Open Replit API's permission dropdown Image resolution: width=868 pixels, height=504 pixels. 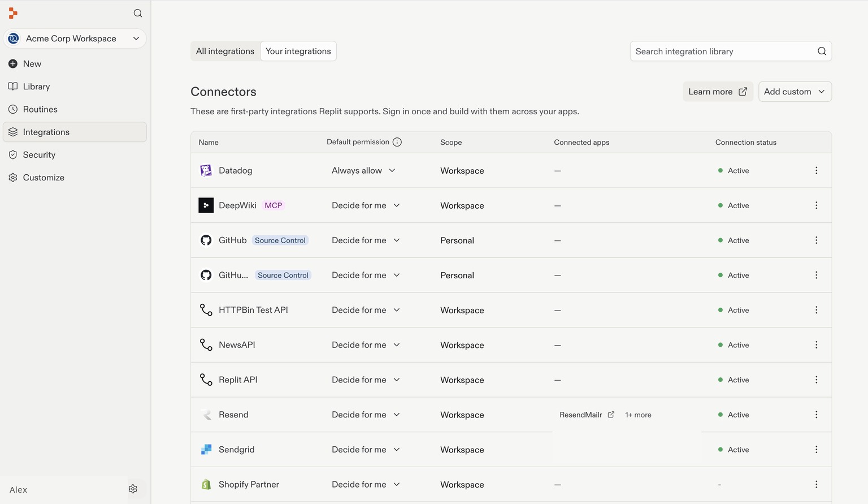pyautogui.click(x=366, y=380)
